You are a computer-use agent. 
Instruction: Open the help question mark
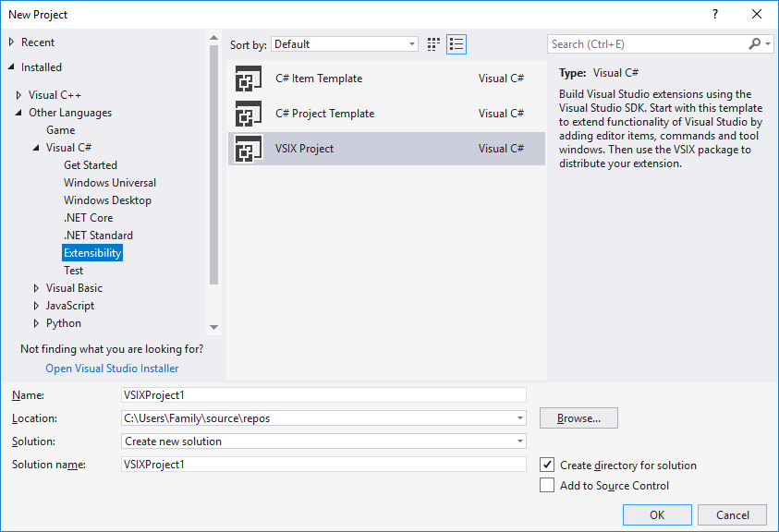[715, 14]
